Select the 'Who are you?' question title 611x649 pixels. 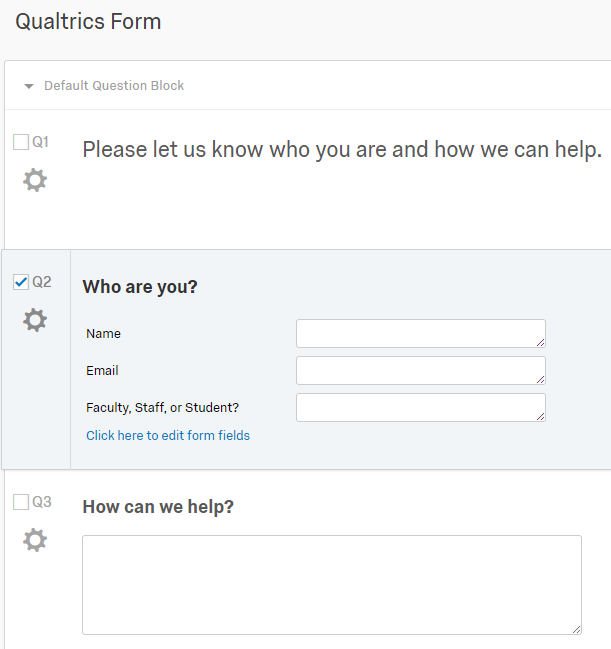[140, 287]
